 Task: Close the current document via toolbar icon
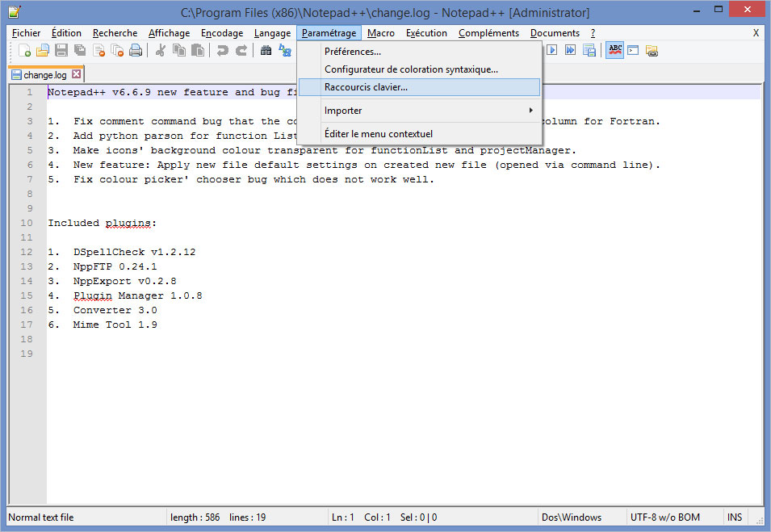click(98, 51)
